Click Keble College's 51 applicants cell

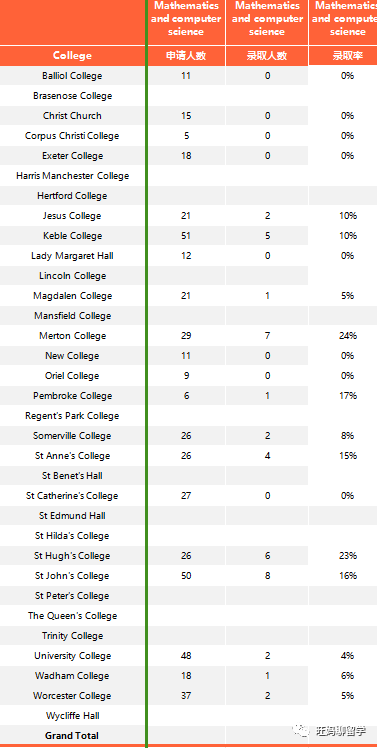pyautogui.click(x=186, y=236)
